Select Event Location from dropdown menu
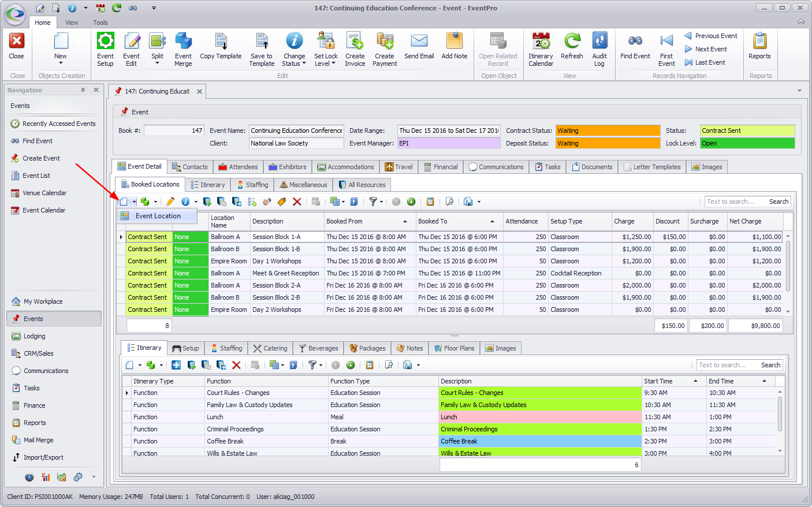The image size is (812, 507). pyautogui.click(x=157, y=216)
